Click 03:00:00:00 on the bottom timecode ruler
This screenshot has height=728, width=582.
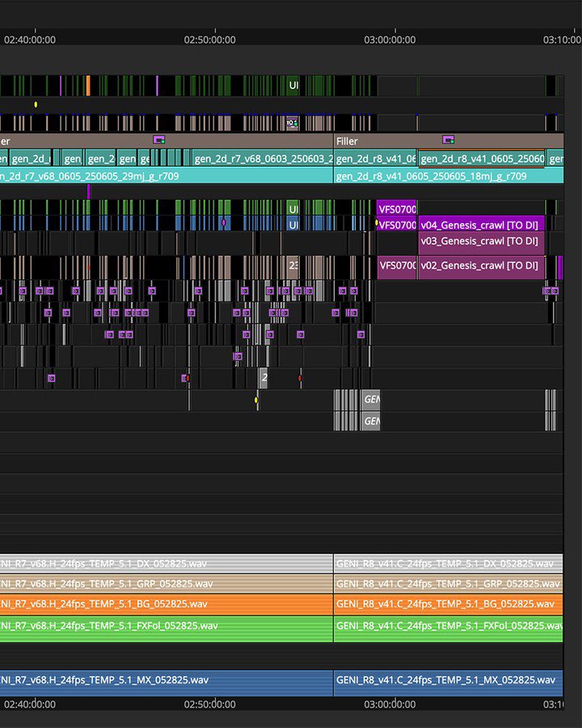[390, 704]
